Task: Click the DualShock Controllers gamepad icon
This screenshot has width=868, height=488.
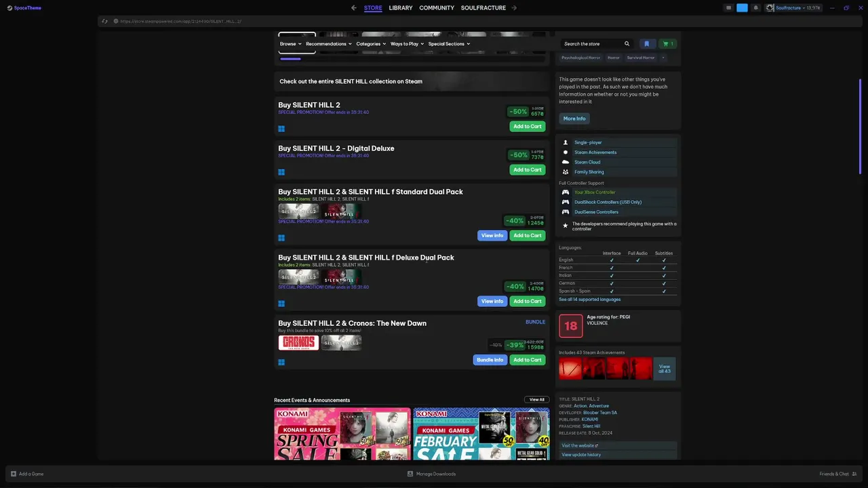Action: click(x=566, y=202)
